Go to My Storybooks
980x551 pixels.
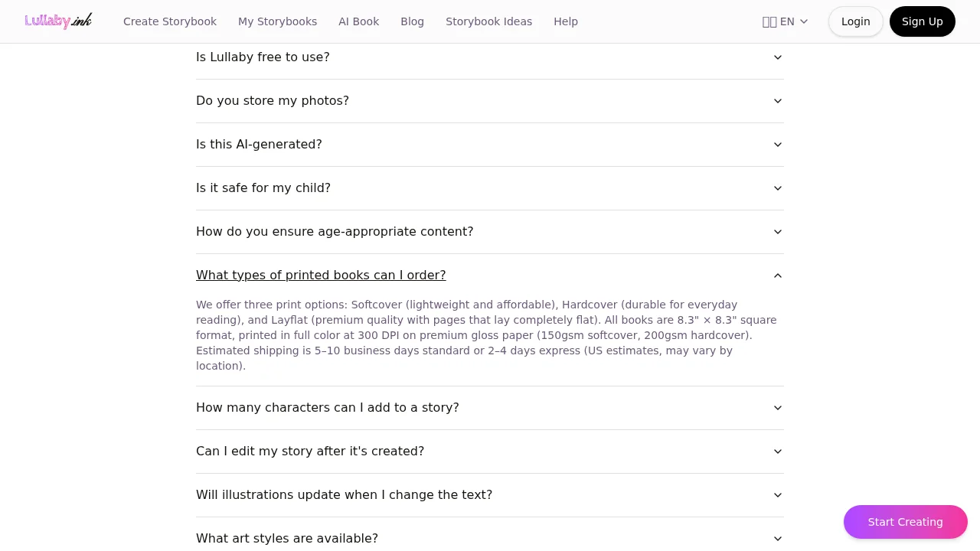pyautogui.click(x=277, y=21)
